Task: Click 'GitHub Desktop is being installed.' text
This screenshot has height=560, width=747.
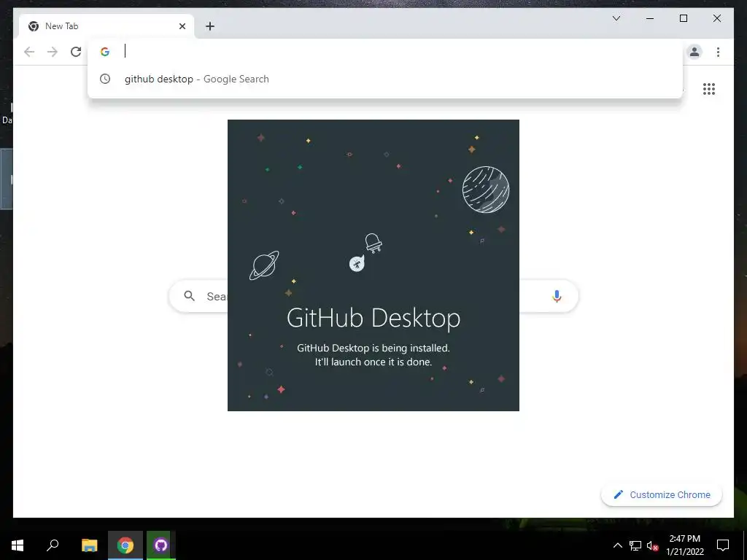Action: point(373,348)
